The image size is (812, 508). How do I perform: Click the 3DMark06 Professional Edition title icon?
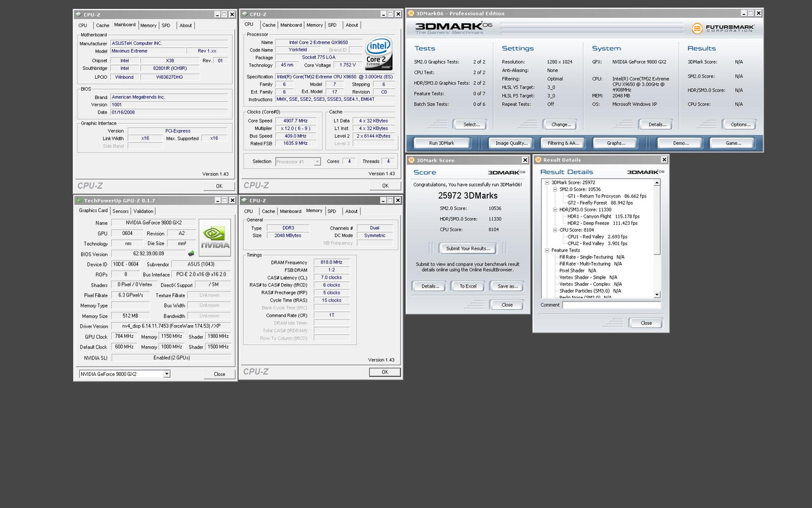click(411, 13)
